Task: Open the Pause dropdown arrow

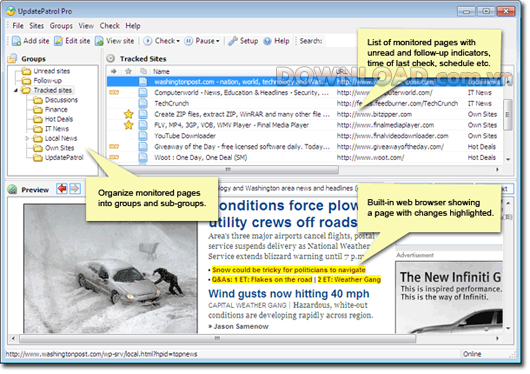Action: (x=218, y=41)
